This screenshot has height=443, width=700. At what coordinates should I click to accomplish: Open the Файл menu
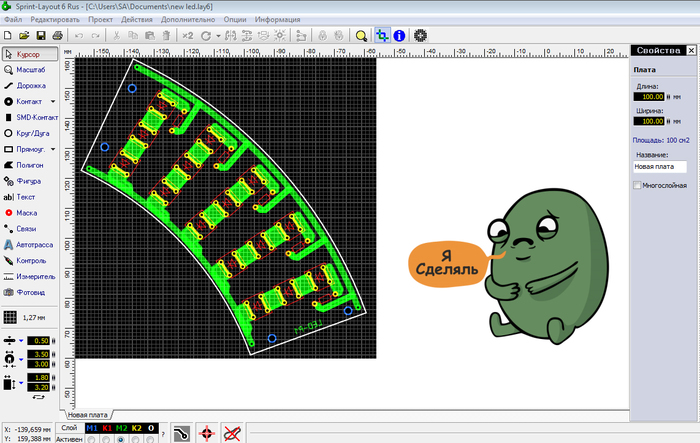coord(13,20)
